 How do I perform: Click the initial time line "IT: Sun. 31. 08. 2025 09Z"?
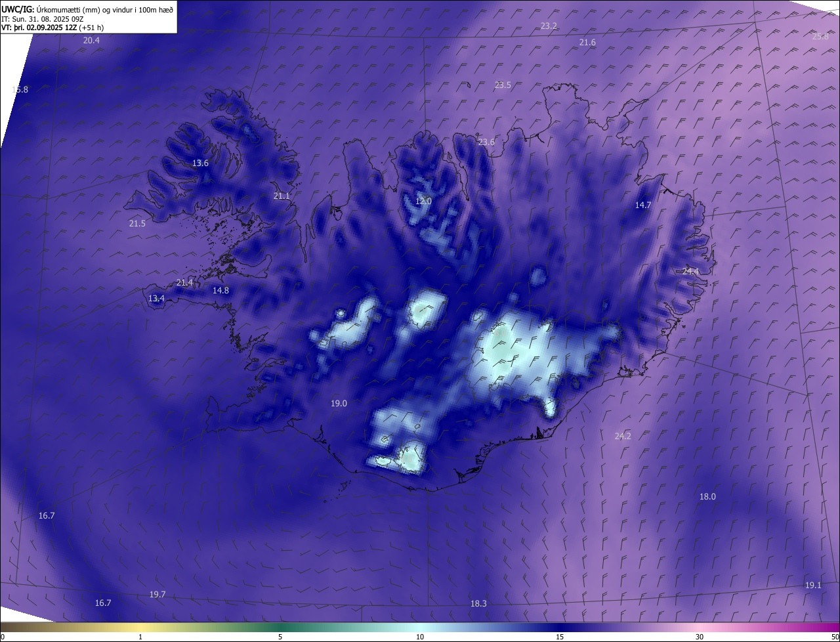point(42,19)
